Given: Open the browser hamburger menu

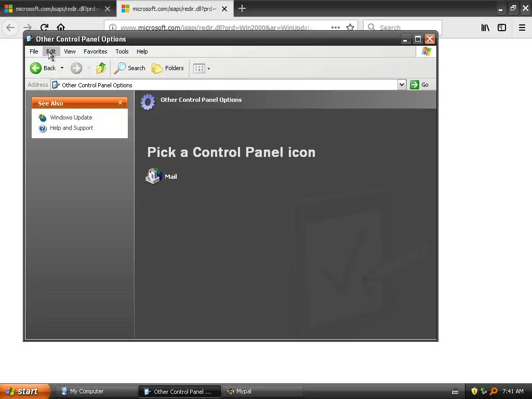Looking at the screenshot, I should 522,28.
